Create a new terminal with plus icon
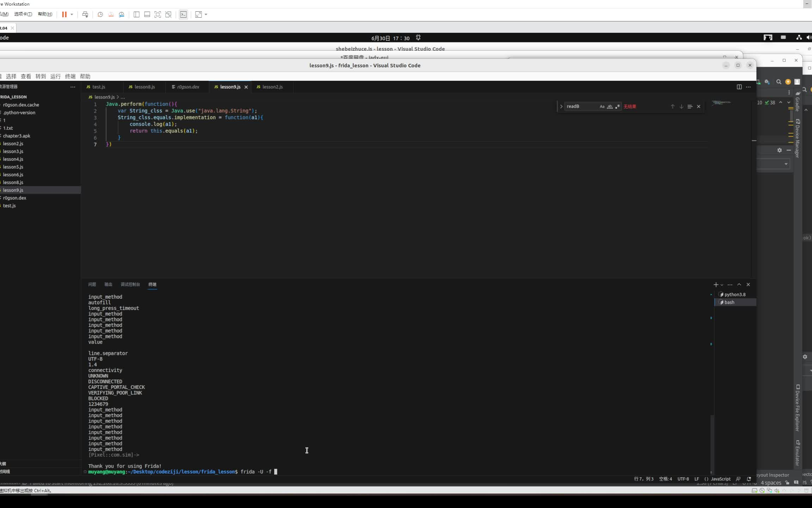812x508 pixels. click(x=715, y=285)
